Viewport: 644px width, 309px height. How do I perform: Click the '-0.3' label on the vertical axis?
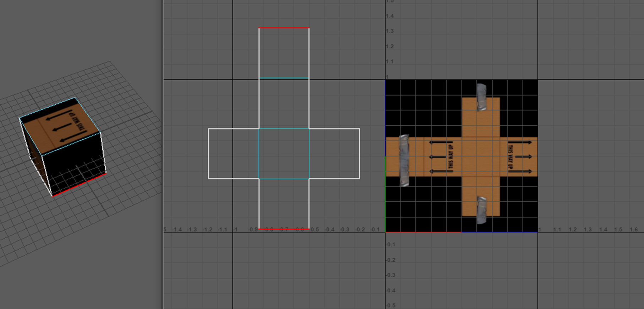coord(391,275)
